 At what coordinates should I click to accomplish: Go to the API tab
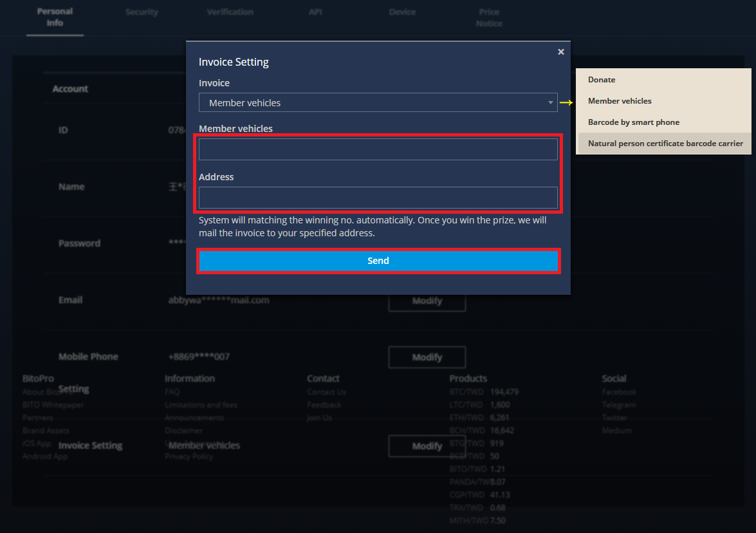[315, 12]
